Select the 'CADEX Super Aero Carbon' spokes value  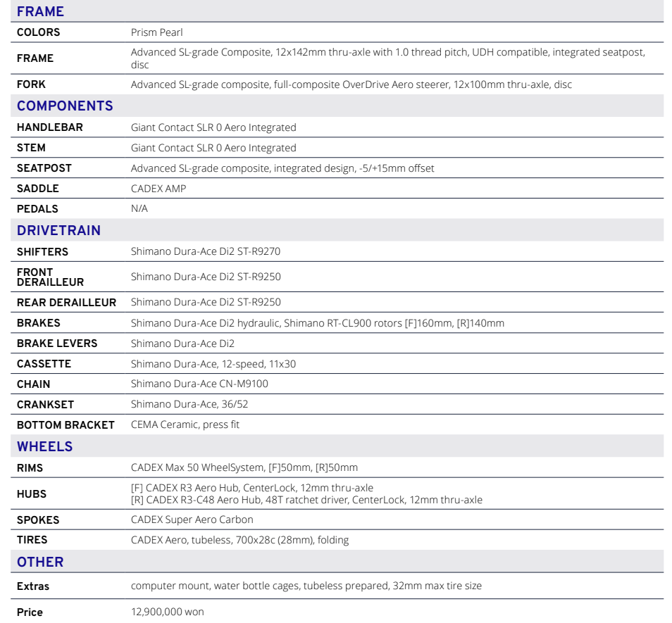click(x=192, y=520)
